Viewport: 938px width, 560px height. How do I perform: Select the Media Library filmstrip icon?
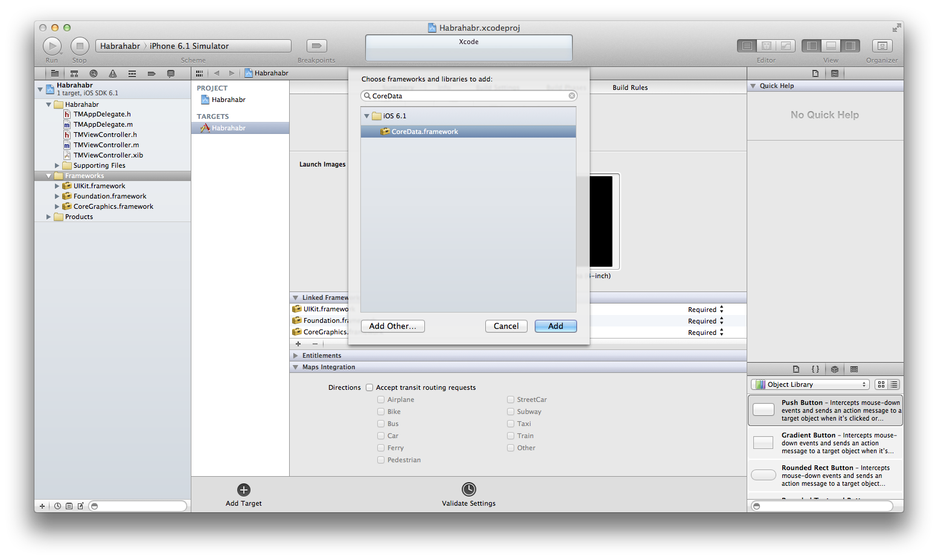(x=853, y=369)
